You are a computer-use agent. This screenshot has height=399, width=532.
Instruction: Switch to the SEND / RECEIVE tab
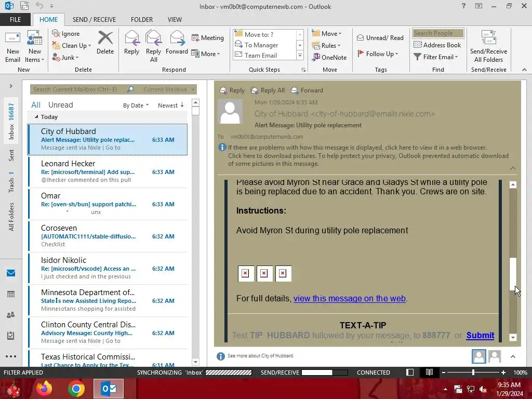pyautogui.click(x=94, y=20)
